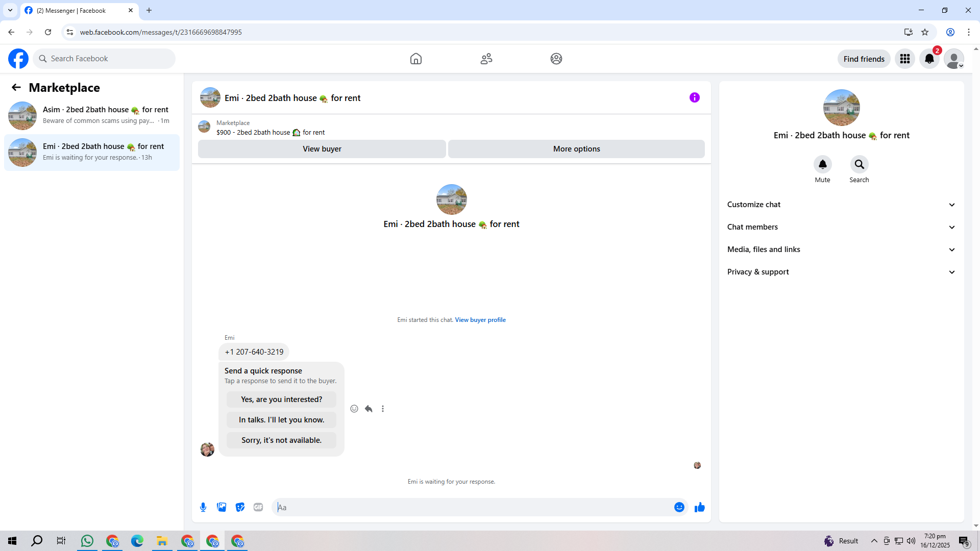Open Microsoft Edge from the taskbar
This screenshot has width=980, height=551.
pyautogui.click(x=137, y=541)
